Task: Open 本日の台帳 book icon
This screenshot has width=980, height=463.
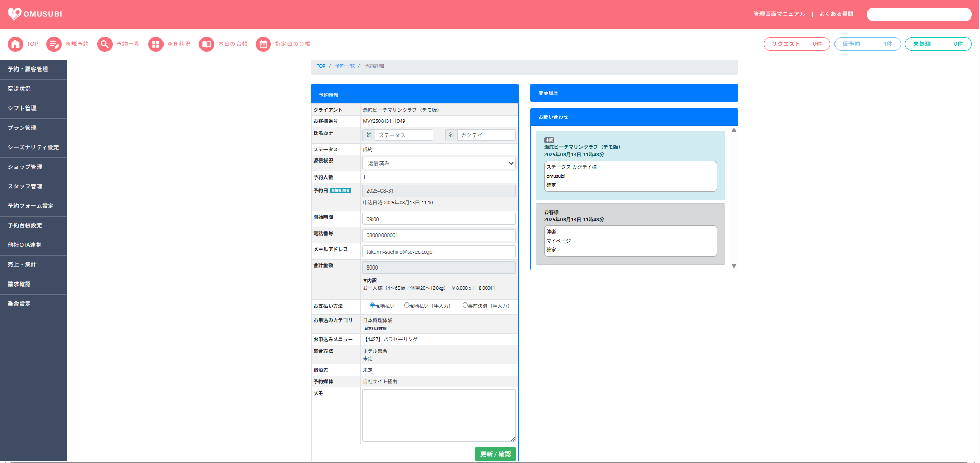Action: (207, 44)
